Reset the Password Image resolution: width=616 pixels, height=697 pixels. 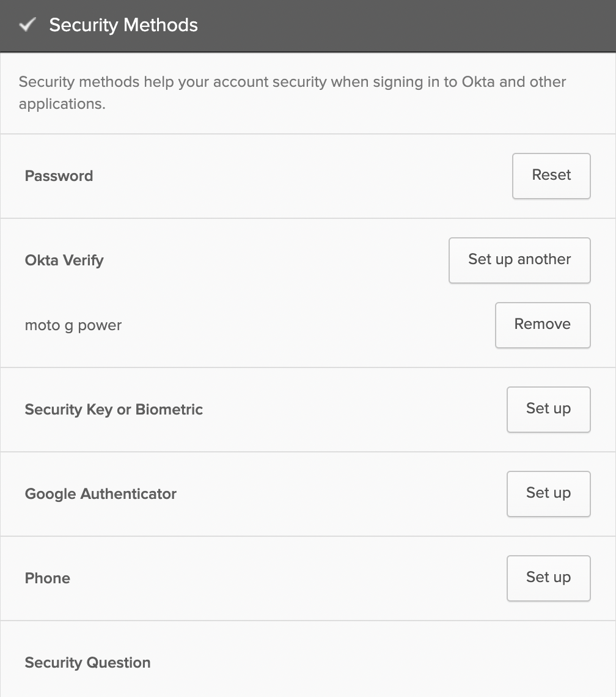(x=551, y=176)
